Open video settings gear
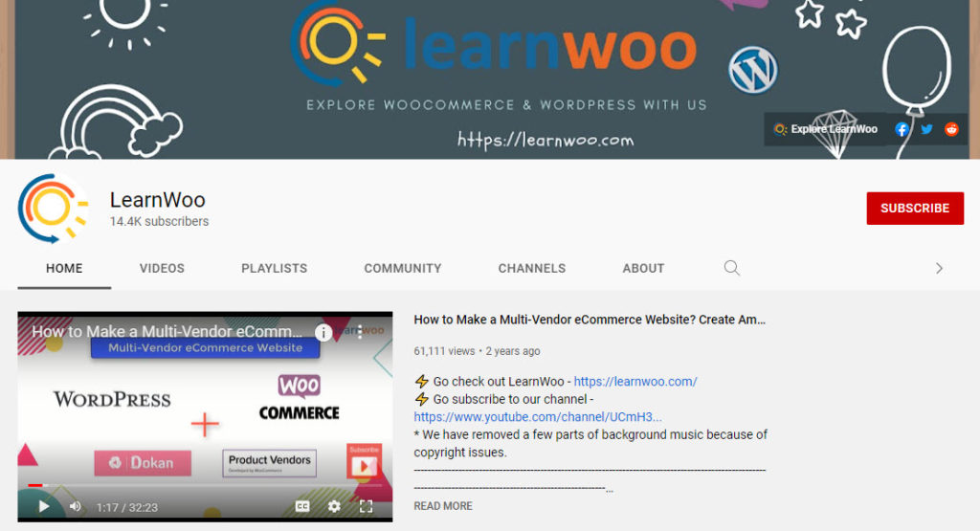 tap(334, 507)
